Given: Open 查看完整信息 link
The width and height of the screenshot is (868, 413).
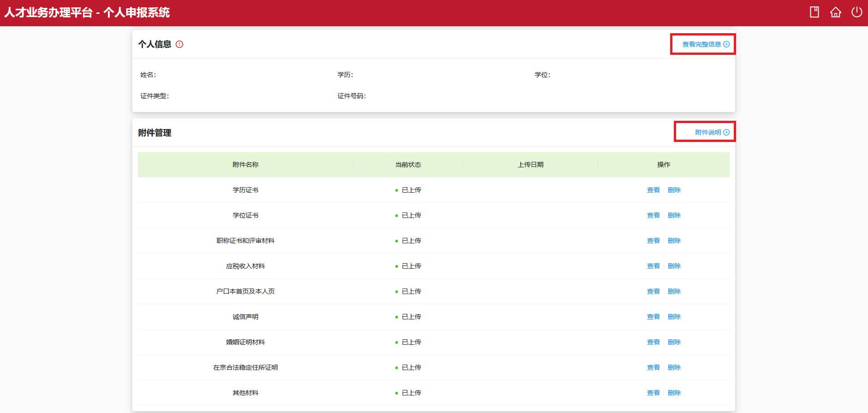Looking at the screenshot, I should (x=705, y=44).
